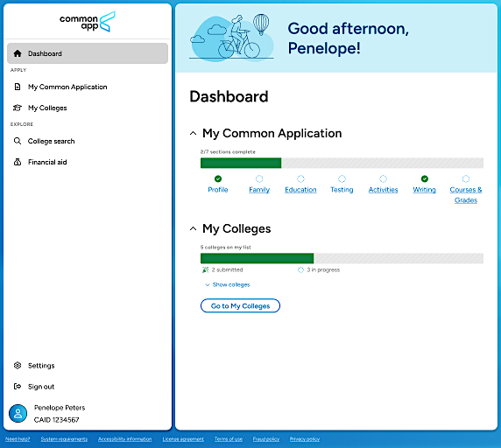Open the Activities section link

click(383, 190)
